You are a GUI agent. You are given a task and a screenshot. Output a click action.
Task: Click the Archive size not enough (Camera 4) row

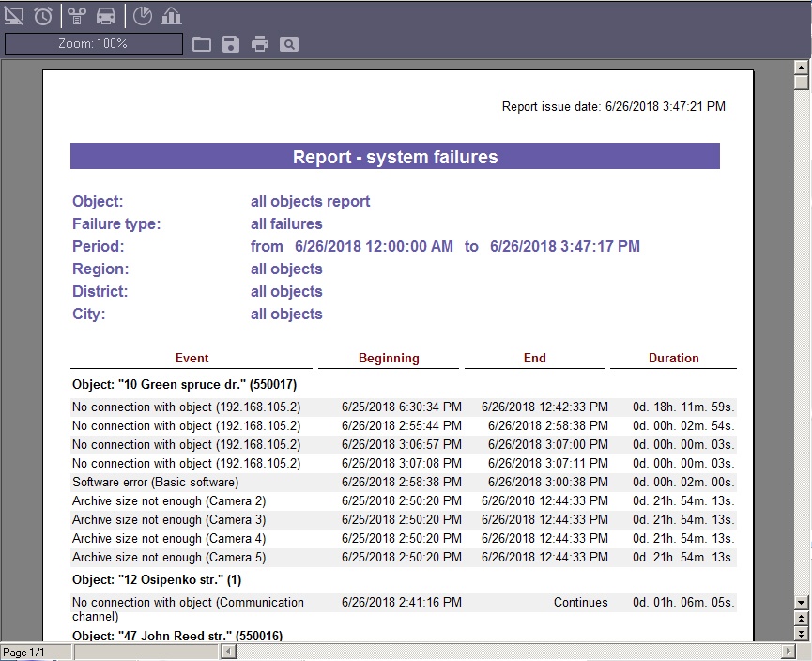(169, 538)
